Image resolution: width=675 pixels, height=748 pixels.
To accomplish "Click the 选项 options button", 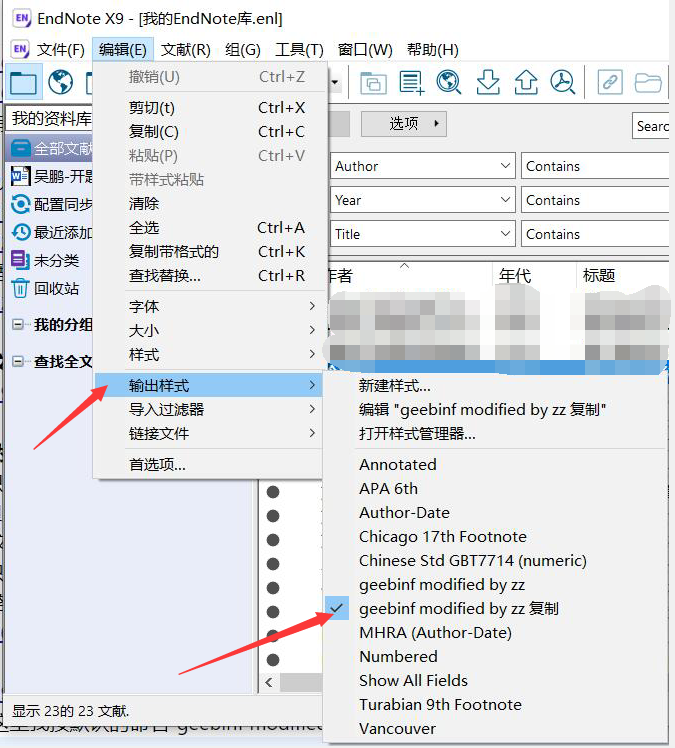I will pos(404,124).
